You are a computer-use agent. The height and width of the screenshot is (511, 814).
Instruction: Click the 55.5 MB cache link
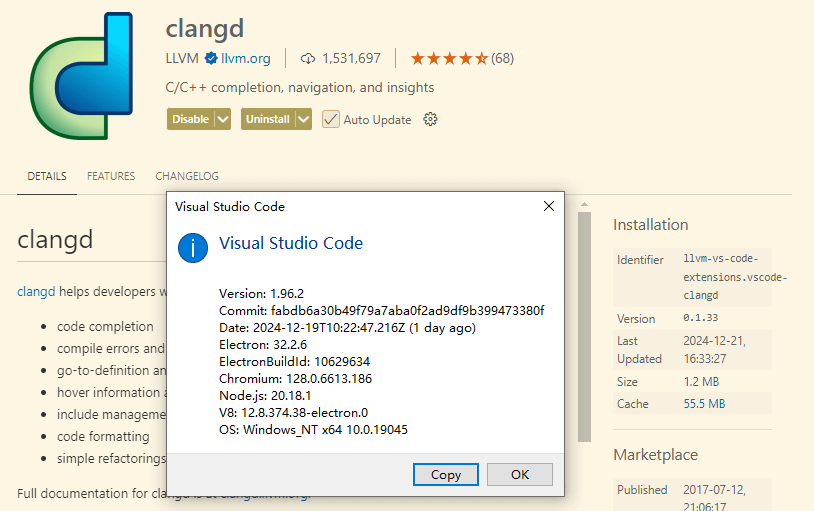pos(704,404)
